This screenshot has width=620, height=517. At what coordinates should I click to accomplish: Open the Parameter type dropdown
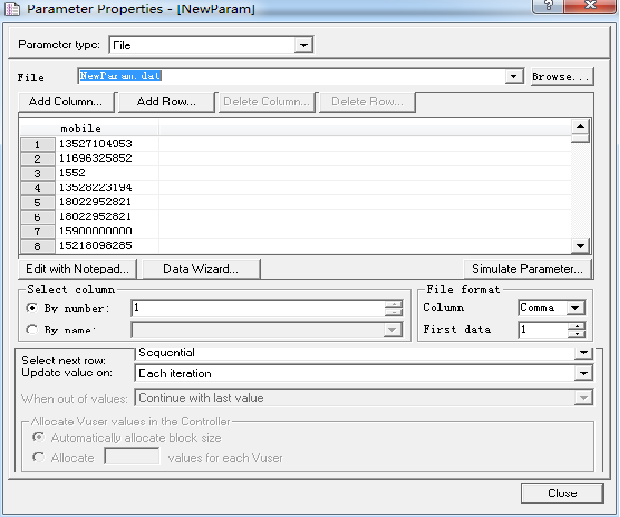click(303, 45)
